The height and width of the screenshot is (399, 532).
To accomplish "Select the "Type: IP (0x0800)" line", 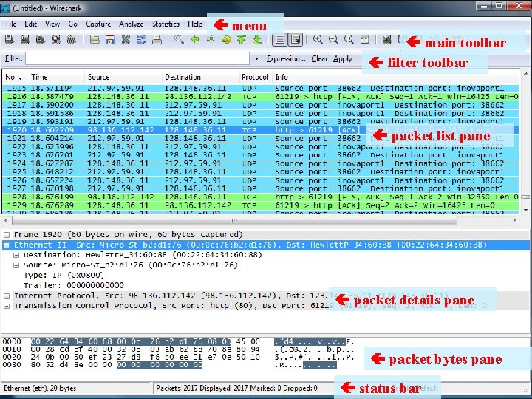I will click(64, 275).
